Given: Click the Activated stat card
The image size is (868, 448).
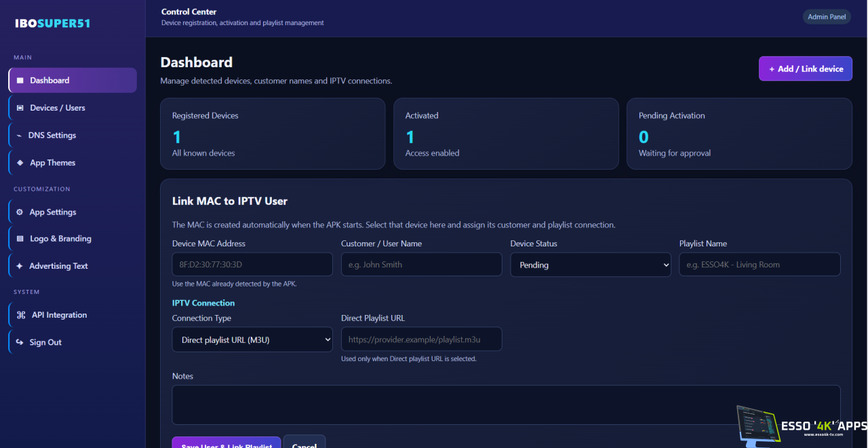Looking at the screenshot, I should click(x=506, y=134).
